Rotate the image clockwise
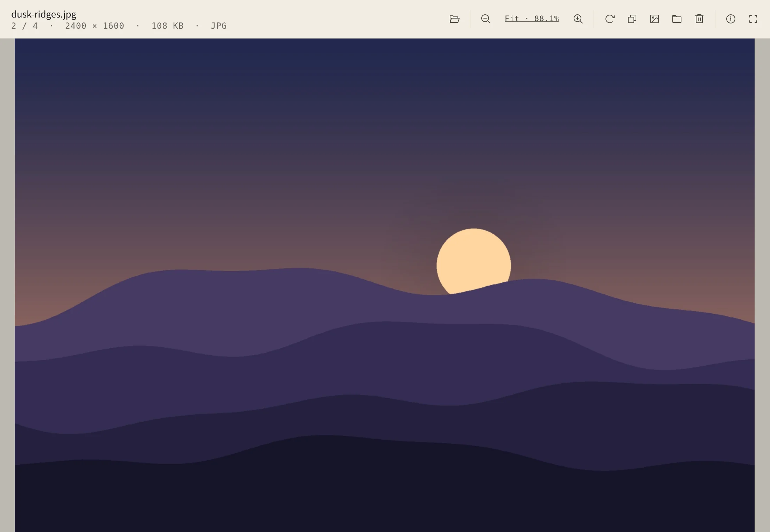The width and height of the screenshot is (770, 532). tap(610, 19)
